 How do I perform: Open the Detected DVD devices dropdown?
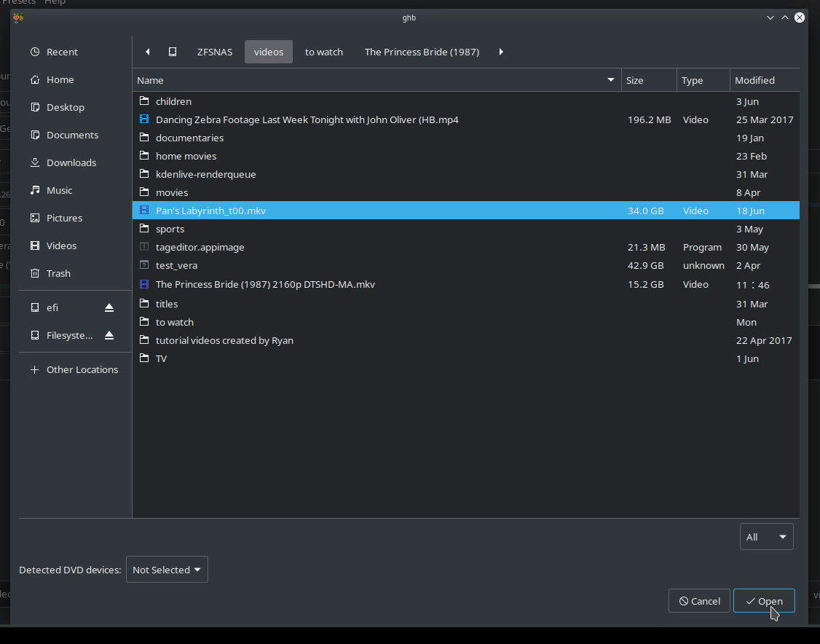[167, 570]
